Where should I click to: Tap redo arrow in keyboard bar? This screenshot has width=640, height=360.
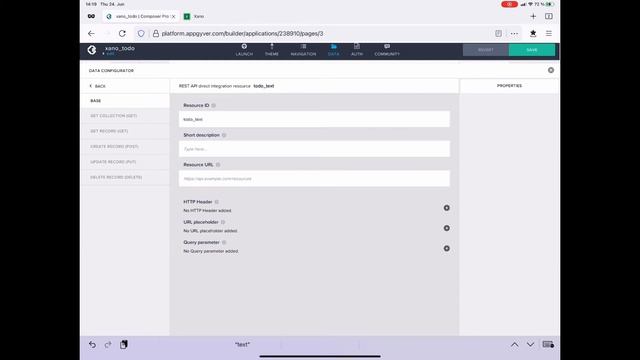108,344
